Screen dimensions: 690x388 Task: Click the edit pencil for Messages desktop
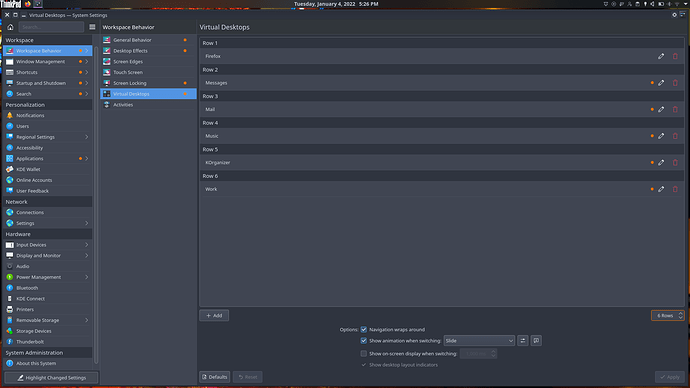tap(661, 83)
